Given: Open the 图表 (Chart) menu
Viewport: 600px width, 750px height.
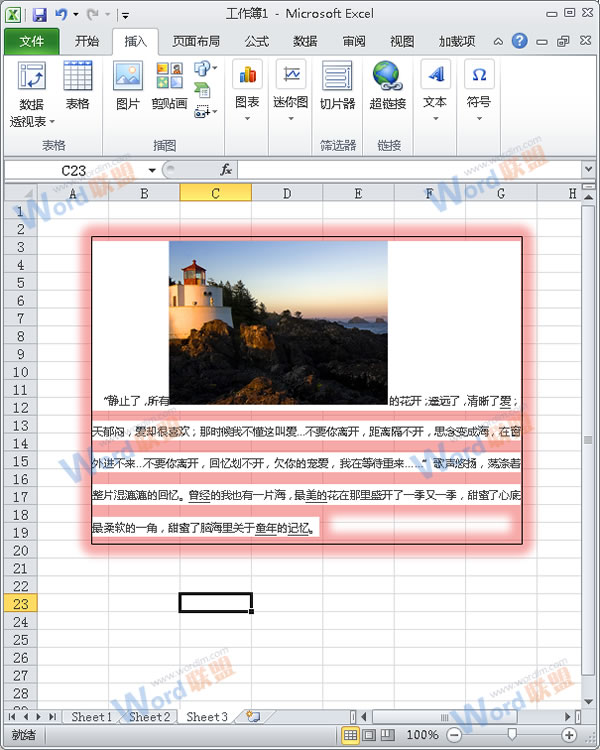Looking at the screenshot, I should (x=247, y=91).
